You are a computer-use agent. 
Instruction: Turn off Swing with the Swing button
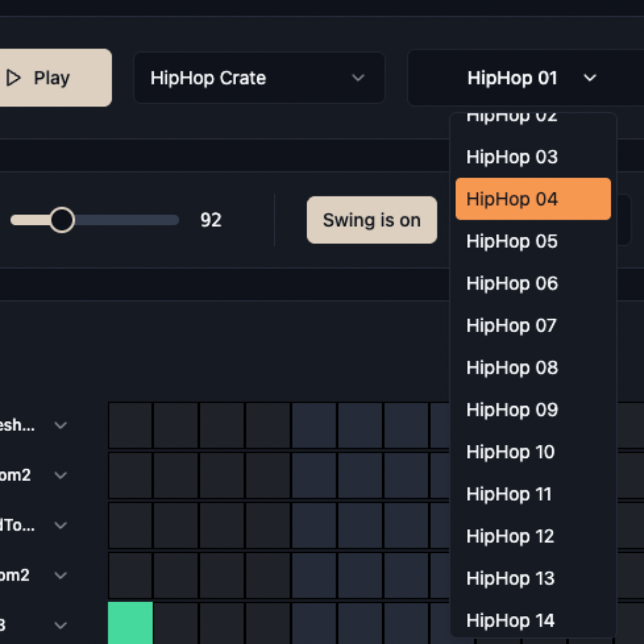(371, 220)
